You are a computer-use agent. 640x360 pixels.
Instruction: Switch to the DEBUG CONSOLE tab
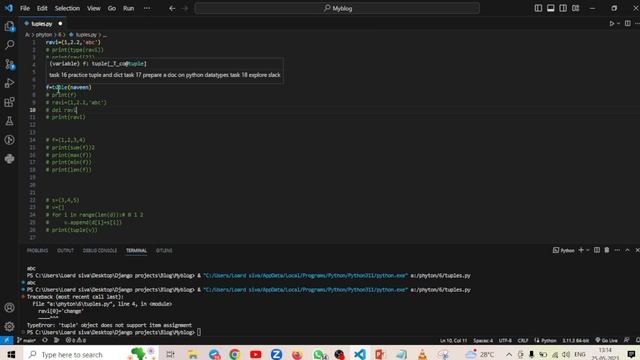tap(100, 250)
